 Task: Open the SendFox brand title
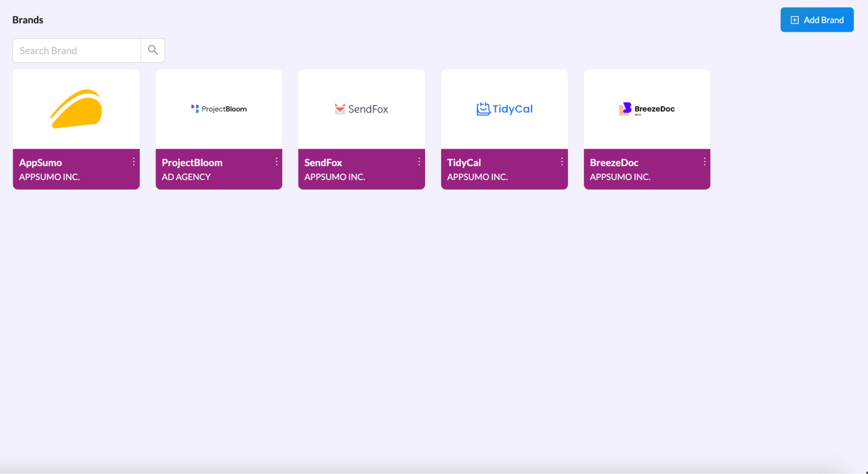[323, 162]
